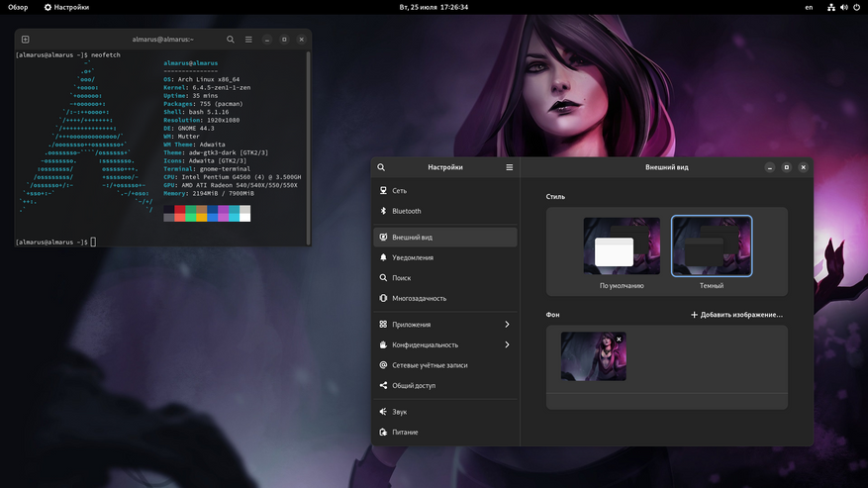Viewport: 868px width, 488px height.
Task: Click the Конфиденциальность hand icon
Action: coord(383,344)
